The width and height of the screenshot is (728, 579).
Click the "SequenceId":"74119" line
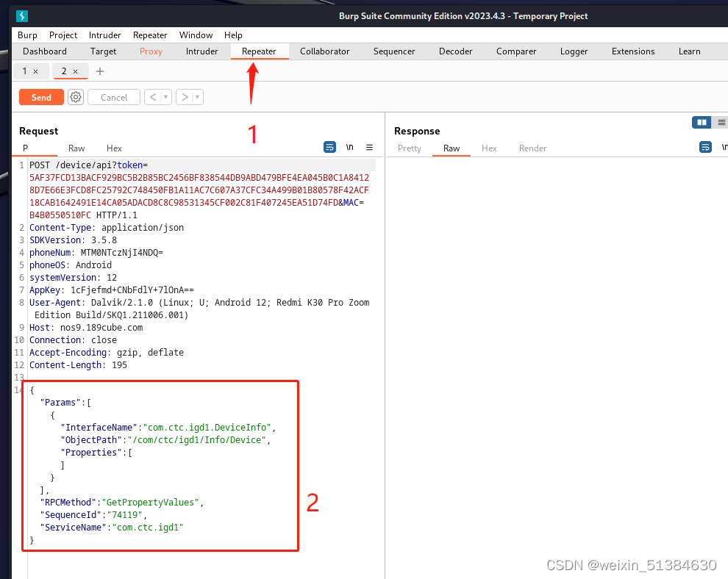pos(93,515)
